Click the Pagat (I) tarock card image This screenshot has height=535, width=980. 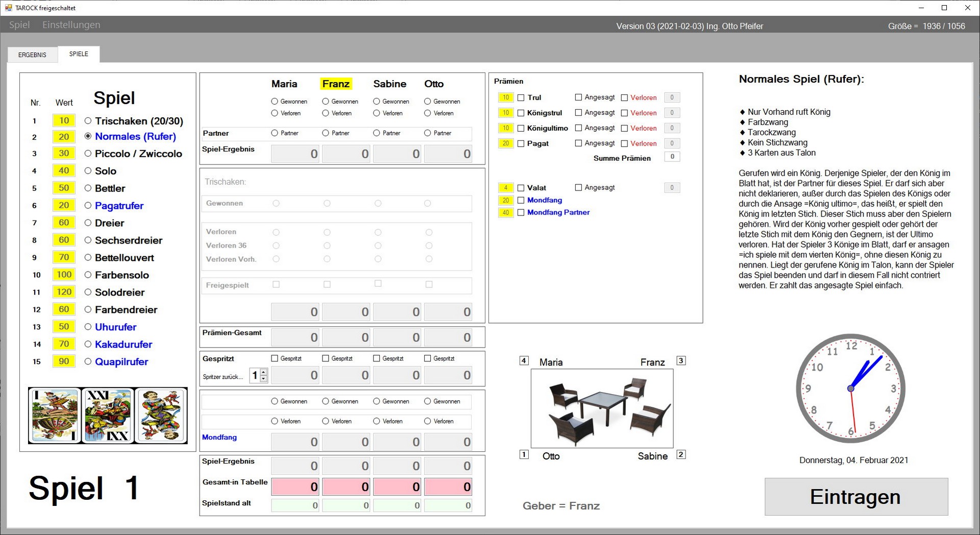tap(55, 415)
